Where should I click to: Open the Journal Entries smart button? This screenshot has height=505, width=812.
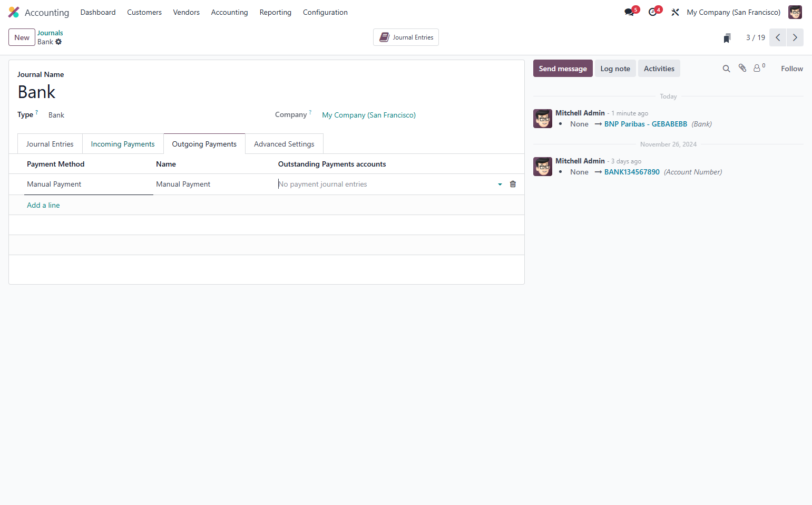point(406,37)
